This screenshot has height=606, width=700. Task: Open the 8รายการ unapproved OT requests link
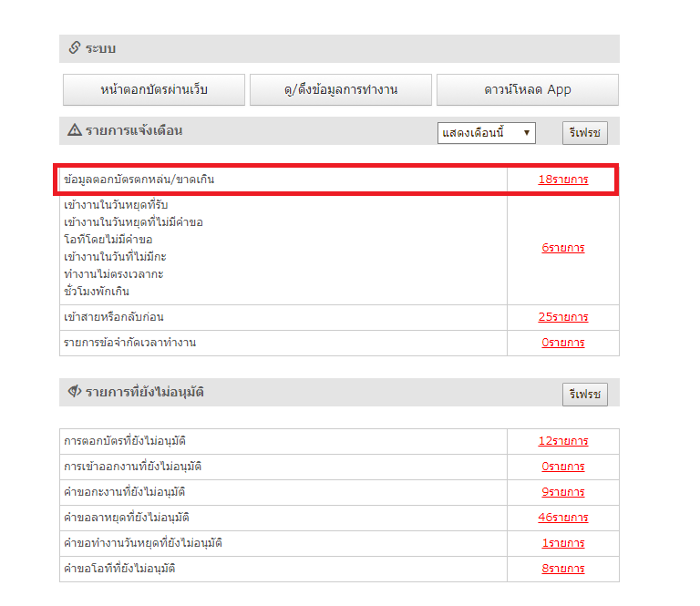(562, 569)
